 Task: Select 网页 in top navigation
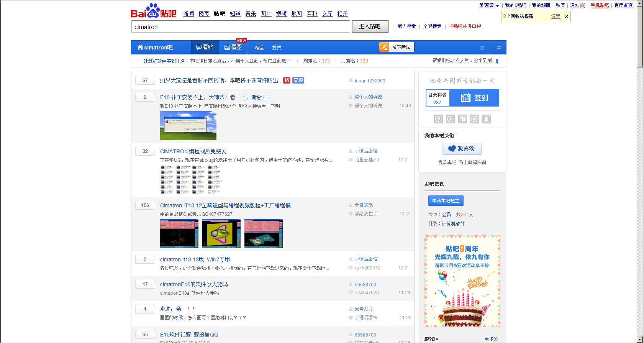[x=204, y=14]
